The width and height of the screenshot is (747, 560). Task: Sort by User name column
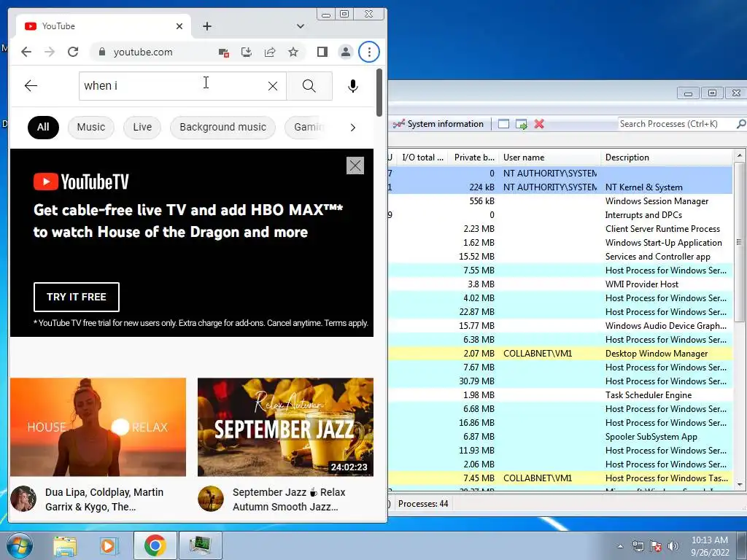point(550,157)
